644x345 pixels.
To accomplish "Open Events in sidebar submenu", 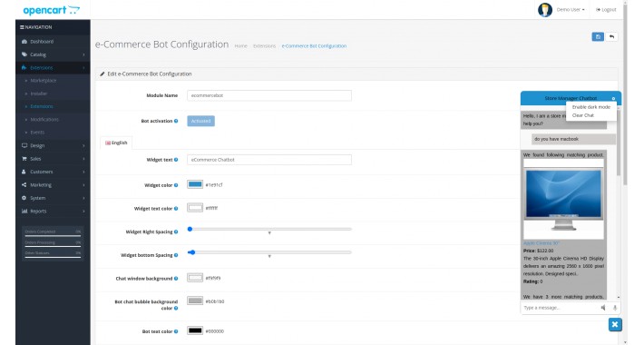I will click(37, 133).
